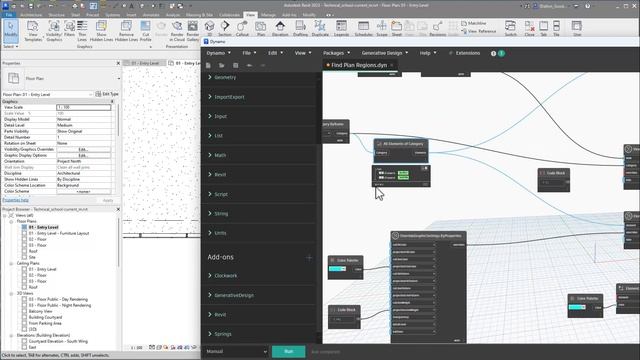Click the right Color Palette node swatch
Image resolution: width=640 pixels, height=360 pixels.
[577, 307]
